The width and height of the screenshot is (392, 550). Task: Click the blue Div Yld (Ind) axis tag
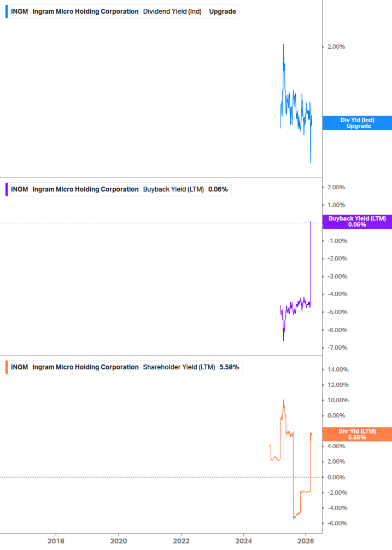[357, 123]
